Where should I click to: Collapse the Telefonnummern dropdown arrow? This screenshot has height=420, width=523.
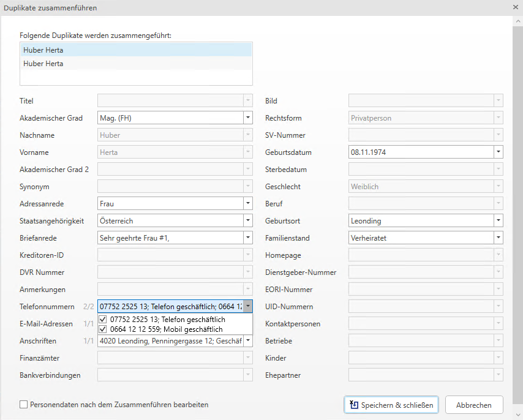[247, 307]
